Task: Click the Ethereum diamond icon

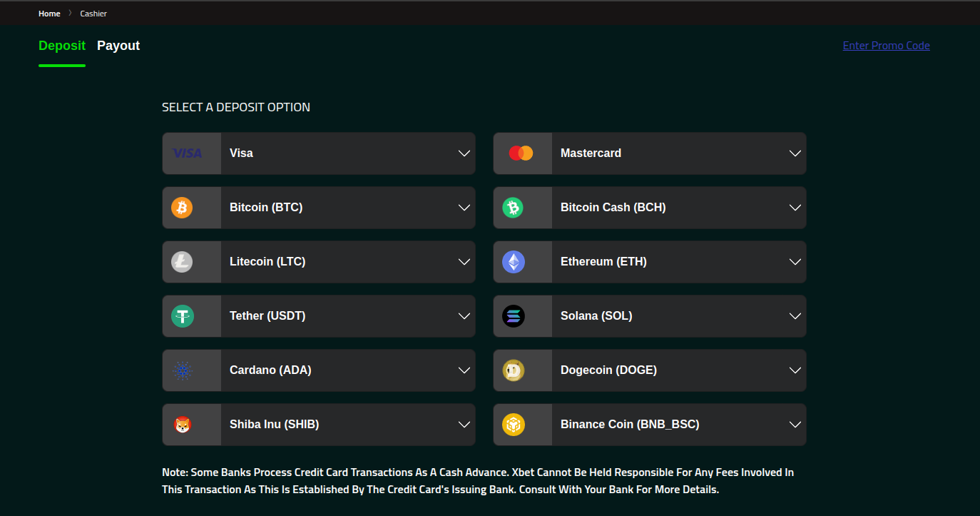Action: coord(513,262)
